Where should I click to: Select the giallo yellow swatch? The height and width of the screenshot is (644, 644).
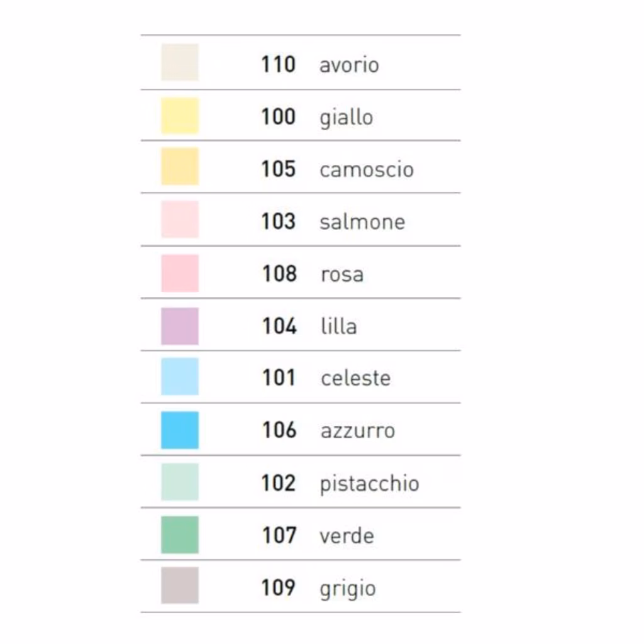[180, 116]
